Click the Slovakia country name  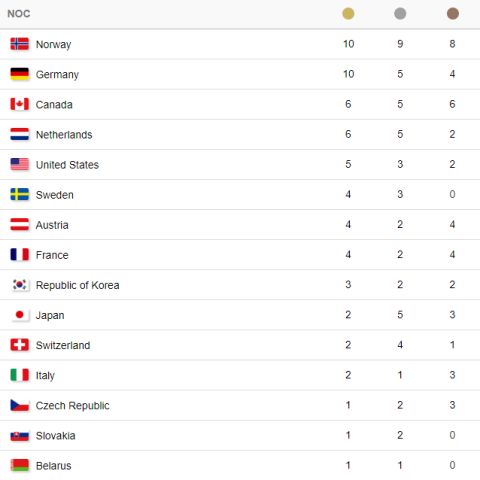(55, 436)
